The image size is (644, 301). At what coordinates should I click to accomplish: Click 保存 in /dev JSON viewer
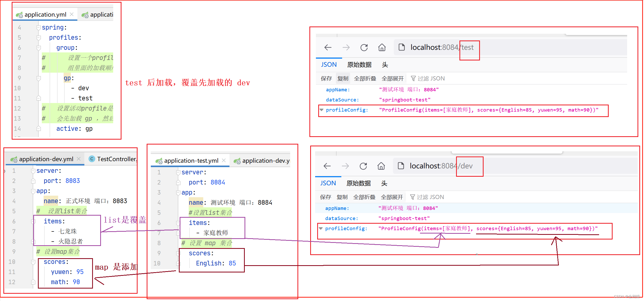tap(326, 197)
